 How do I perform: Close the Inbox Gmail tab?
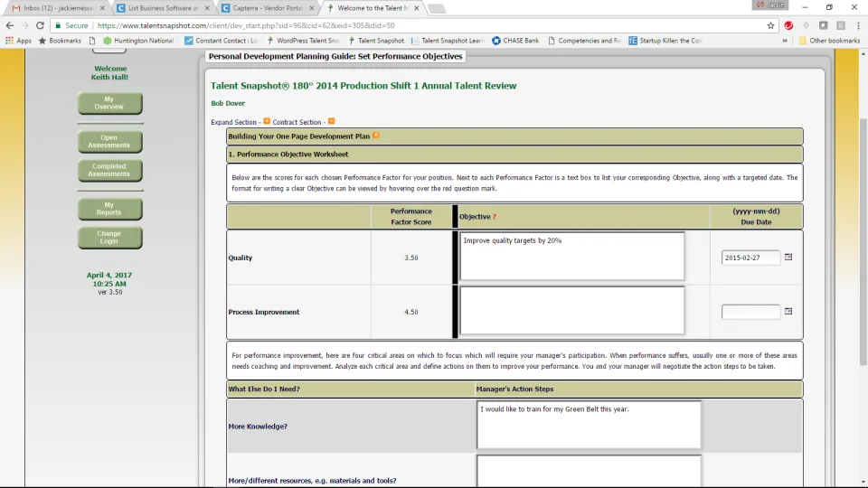coord(102,8)
